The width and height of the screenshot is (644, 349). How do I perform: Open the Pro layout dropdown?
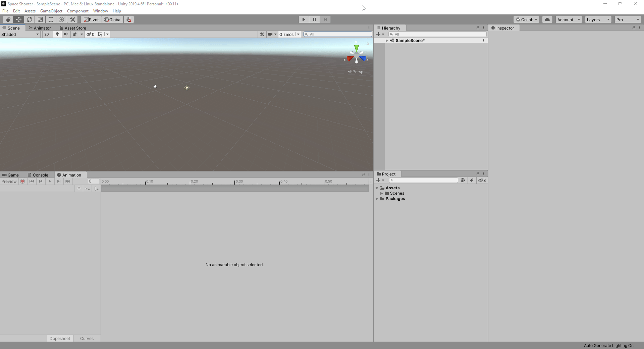pos(628,19)
